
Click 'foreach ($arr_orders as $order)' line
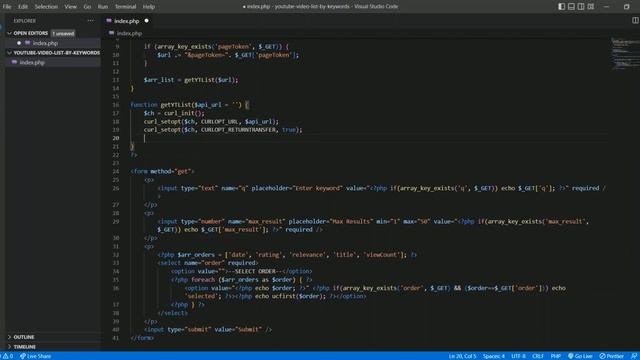point(242,280)
